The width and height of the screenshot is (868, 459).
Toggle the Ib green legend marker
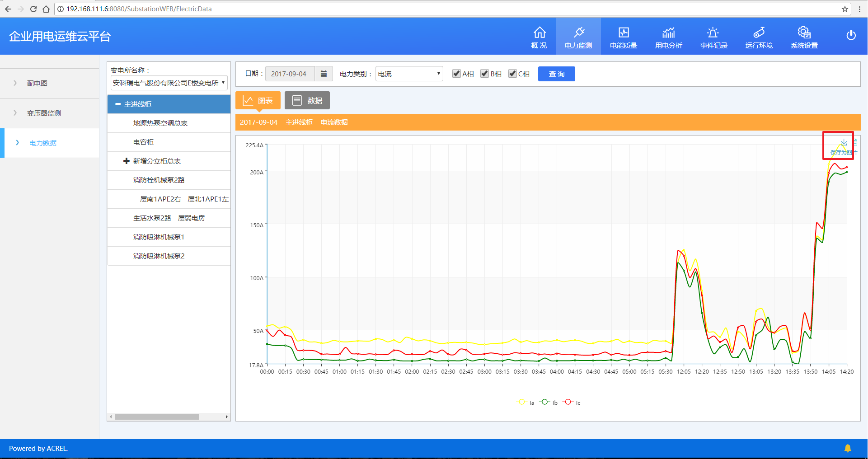pos(545,402)
